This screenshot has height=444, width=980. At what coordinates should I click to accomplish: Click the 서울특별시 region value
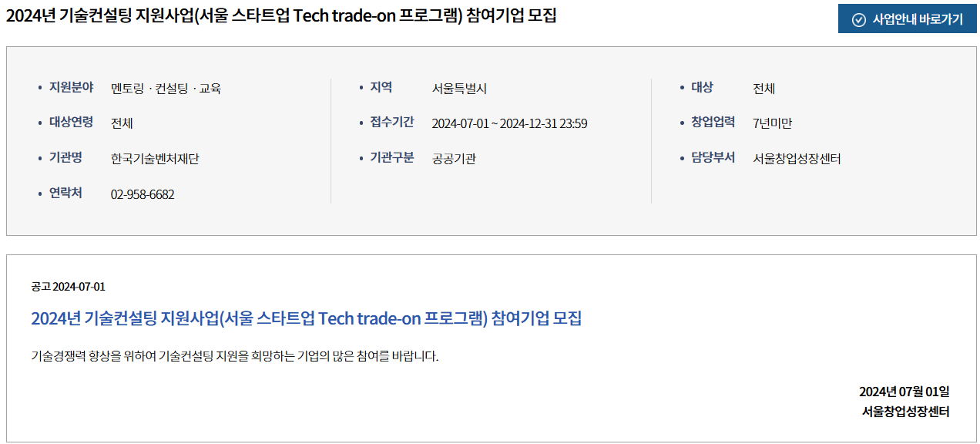click(459, 88)
